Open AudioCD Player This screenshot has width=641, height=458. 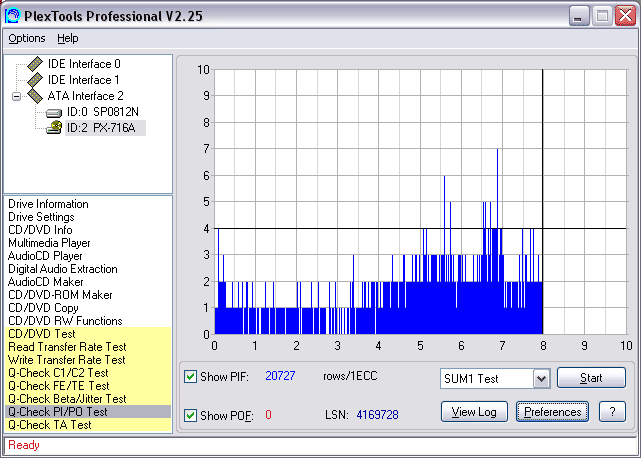tap(45, 256)
